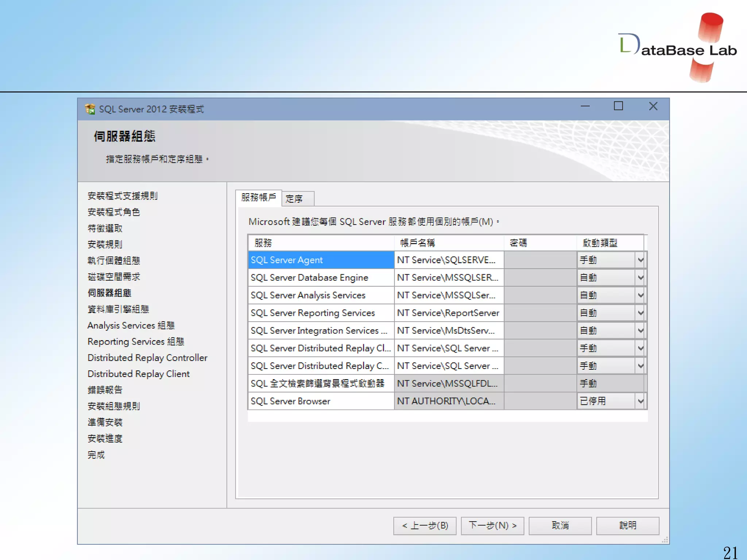Click the 啟動類型 column header
The width and height of the screenshot is (747, 560).
click(611, 243)
